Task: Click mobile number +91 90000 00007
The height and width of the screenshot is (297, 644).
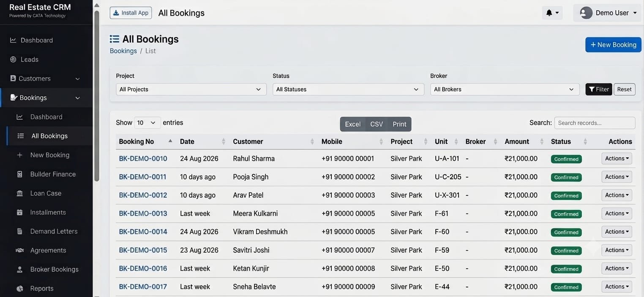Action: click(x=348, y=250)
